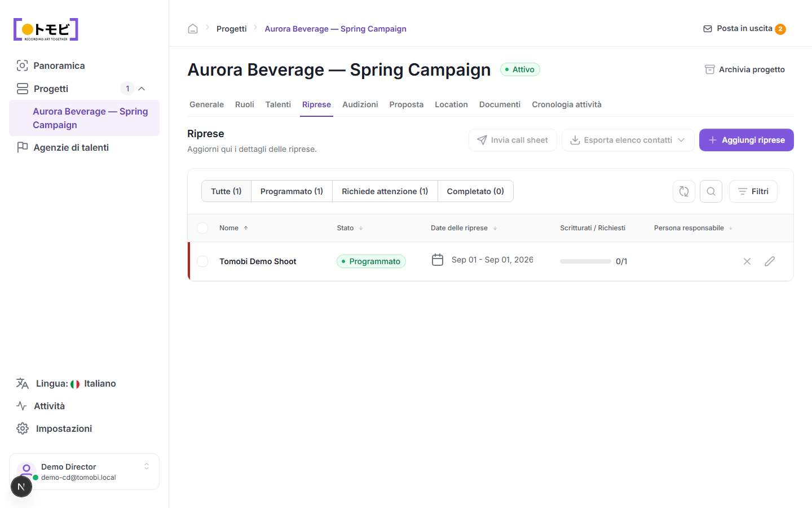Open the Documenti tab

point(500,104)
